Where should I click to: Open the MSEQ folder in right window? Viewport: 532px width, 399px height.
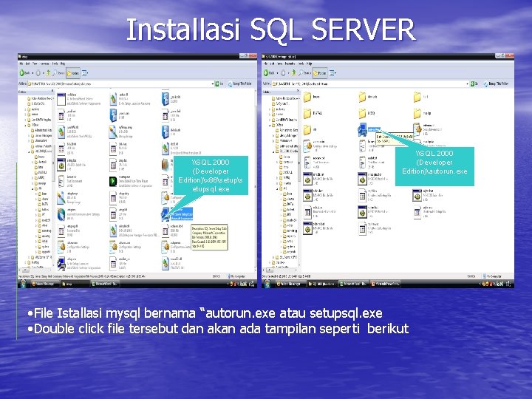(366, 113)
